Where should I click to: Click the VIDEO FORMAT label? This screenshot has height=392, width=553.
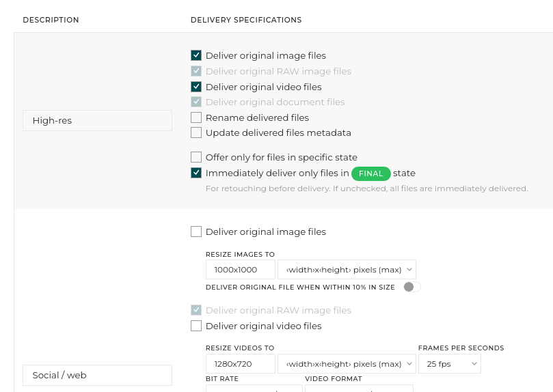[334, 378]
